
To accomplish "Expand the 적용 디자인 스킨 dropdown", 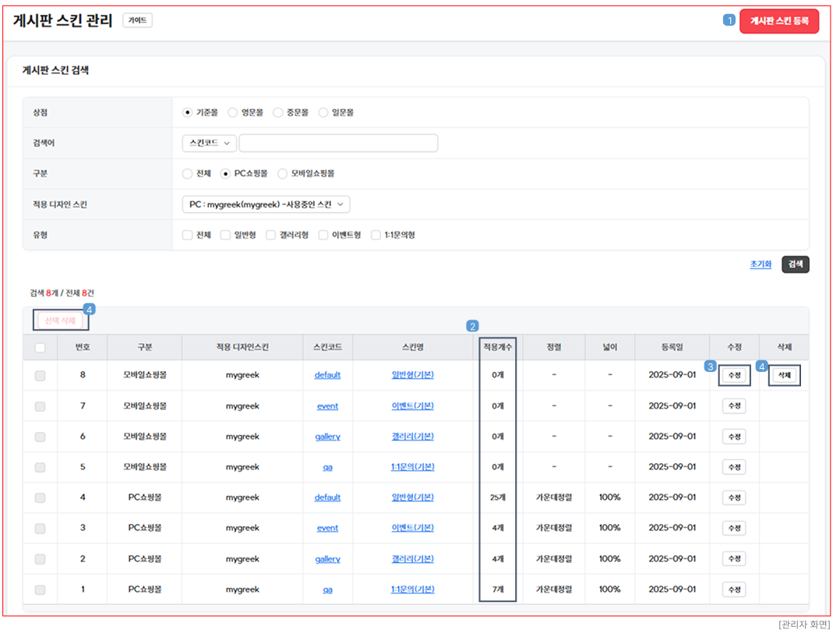I will pyautogui.click(x=266, y=204).
